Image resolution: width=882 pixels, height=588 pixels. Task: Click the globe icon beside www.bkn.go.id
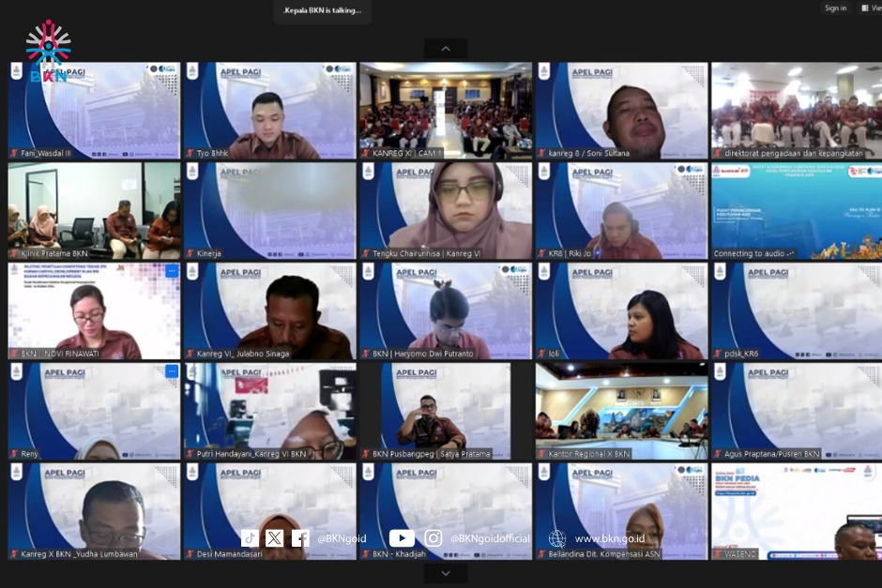(x=557, y=538)
